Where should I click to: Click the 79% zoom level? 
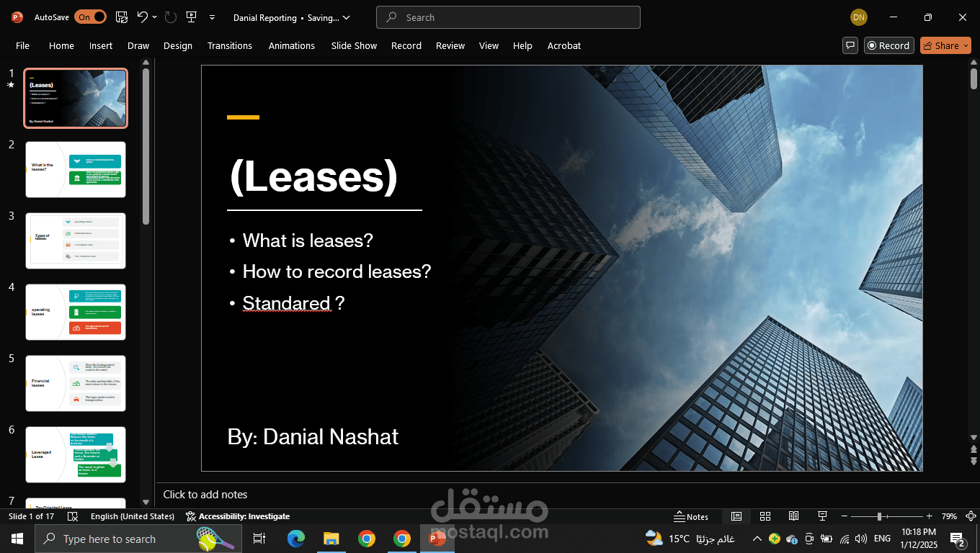pyautogui.click(x=949, y=516)
